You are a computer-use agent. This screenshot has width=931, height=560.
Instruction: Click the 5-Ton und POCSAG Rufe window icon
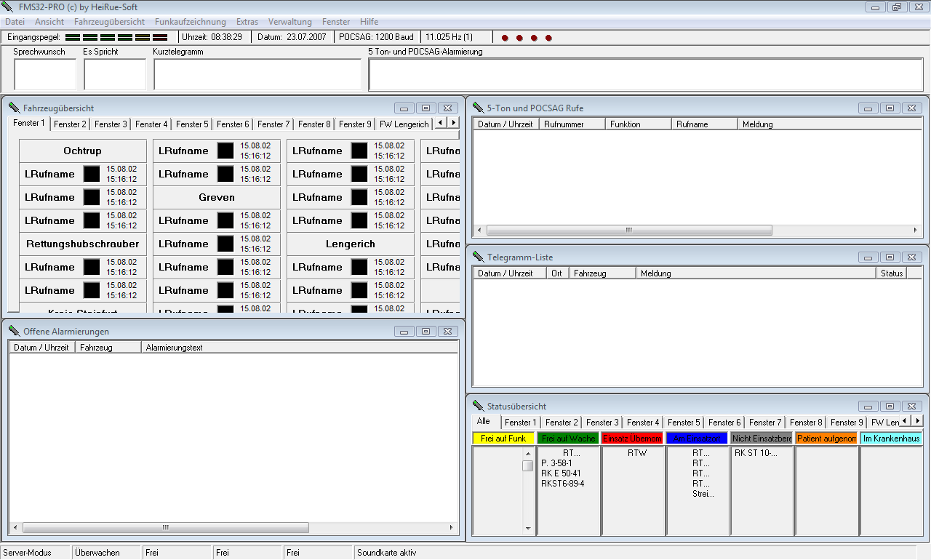478,108
